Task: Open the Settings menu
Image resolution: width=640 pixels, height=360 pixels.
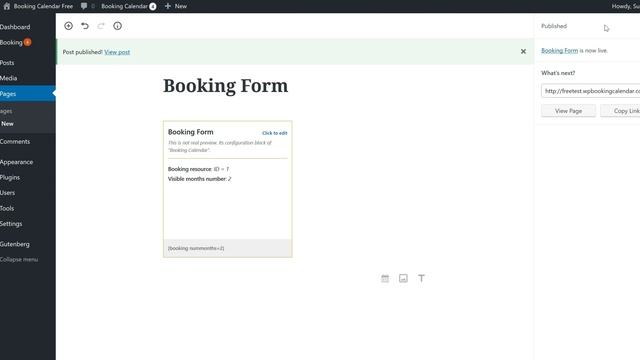Action: [x=11, y=224]
